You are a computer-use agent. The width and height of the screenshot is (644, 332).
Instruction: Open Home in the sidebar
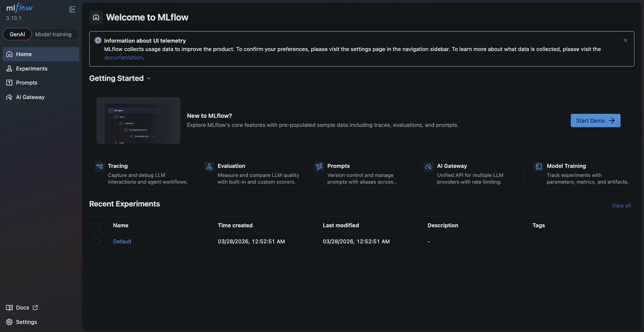pos(41,54)
